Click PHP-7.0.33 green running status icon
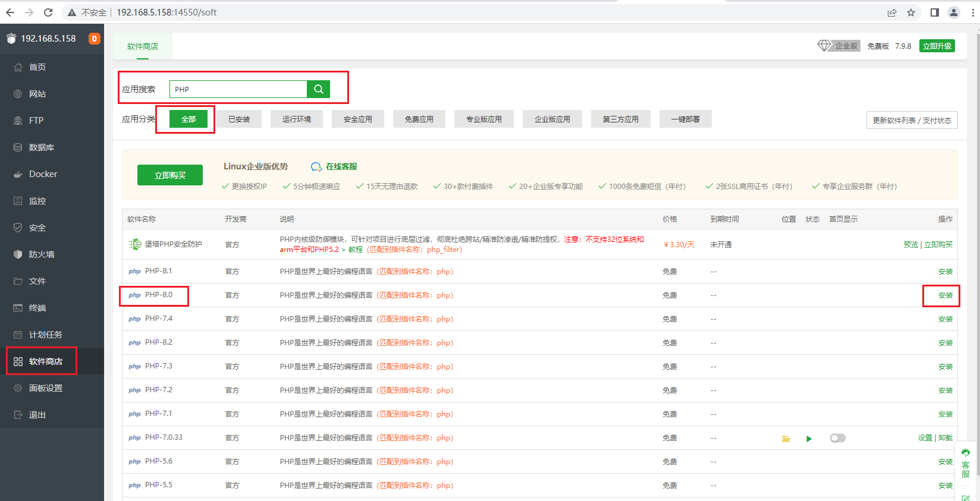 [809, 439]
